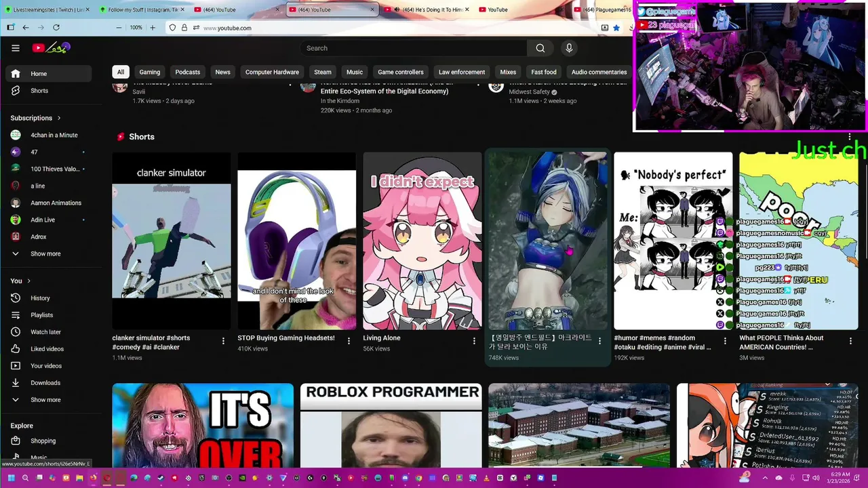The width and height of the screenshot is (868, 488).
Task: Open Windows Start button
Action: pos(11,478)
